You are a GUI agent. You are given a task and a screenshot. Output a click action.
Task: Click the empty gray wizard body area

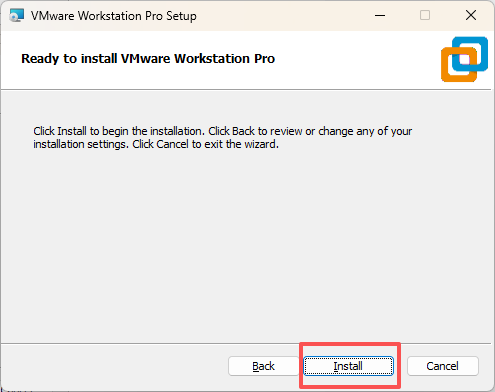pos(246,247)
